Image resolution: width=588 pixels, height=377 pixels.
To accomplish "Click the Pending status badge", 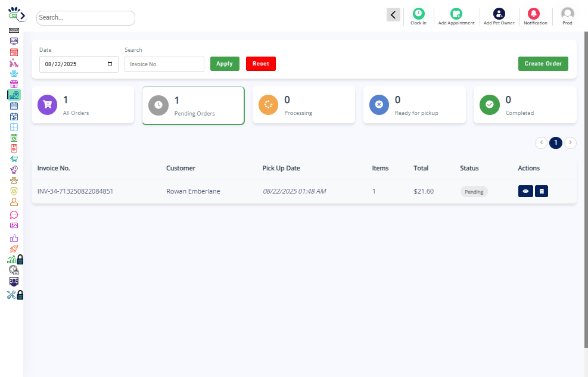I will [474, 192].
